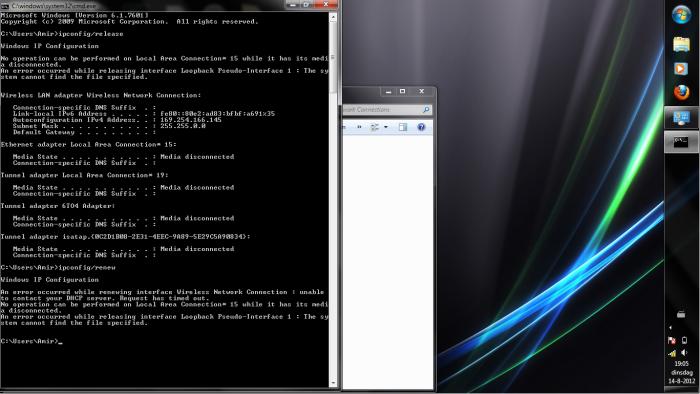Screen dimensions: 700x394
Task: Toggle the preview pane in Network Connections
Action: coord(403,127)
